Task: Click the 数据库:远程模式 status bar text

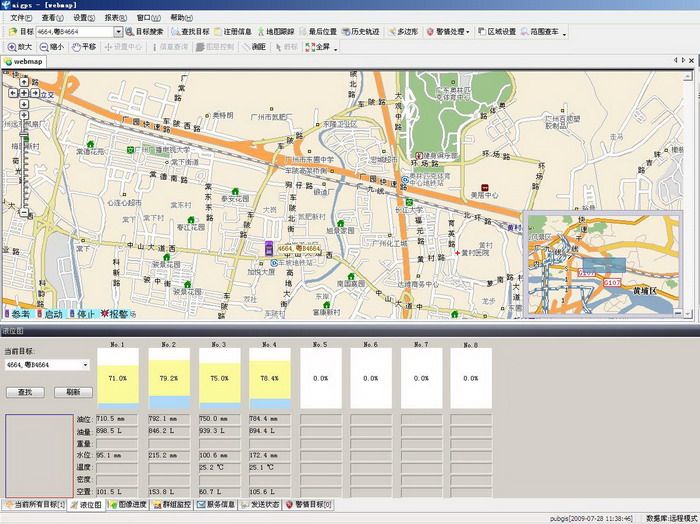Action: 671,518
